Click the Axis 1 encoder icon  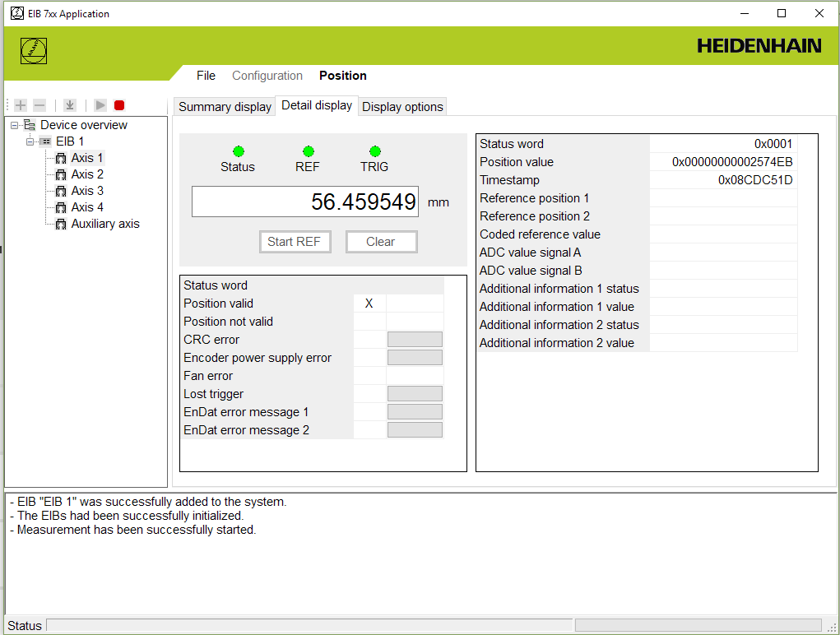coord(61,158)
